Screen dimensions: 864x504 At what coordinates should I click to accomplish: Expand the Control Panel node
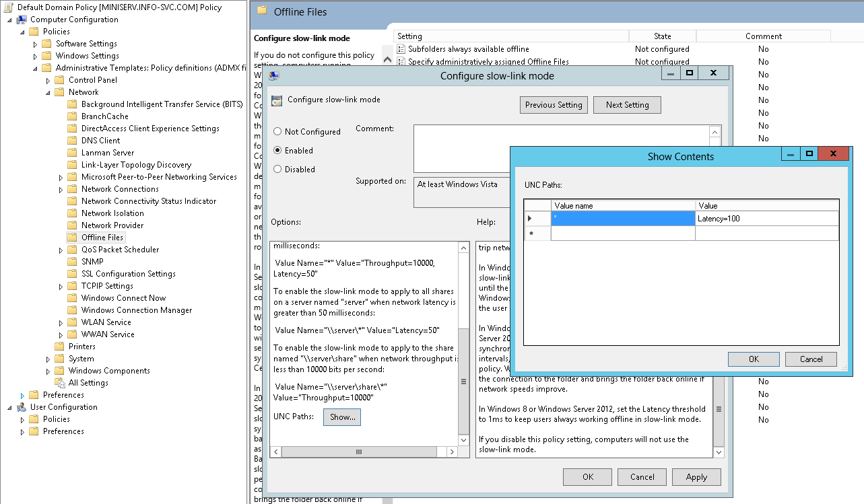coord(48,81)
